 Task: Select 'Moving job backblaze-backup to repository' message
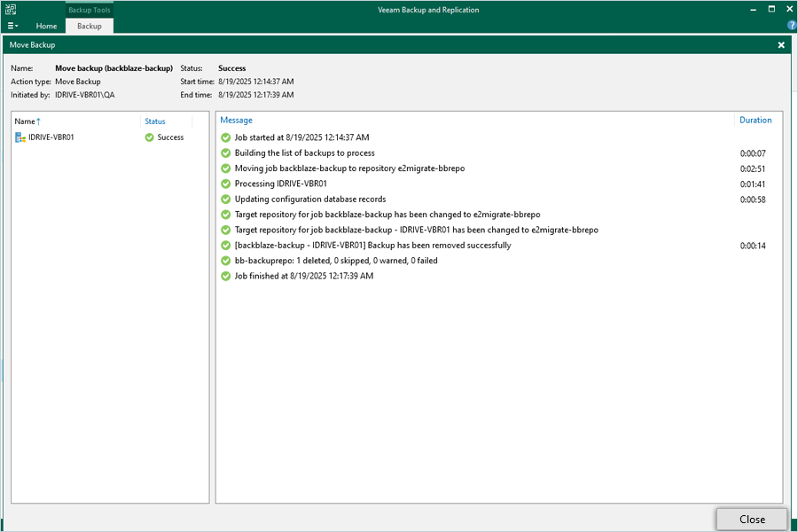pos(349,168)
